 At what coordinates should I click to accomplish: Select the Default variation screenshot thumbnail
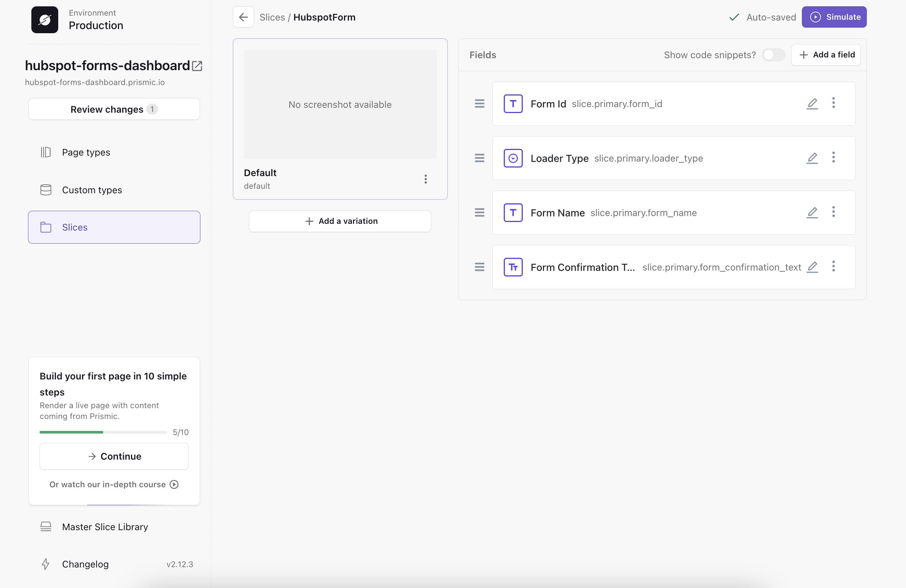point(340,104)
